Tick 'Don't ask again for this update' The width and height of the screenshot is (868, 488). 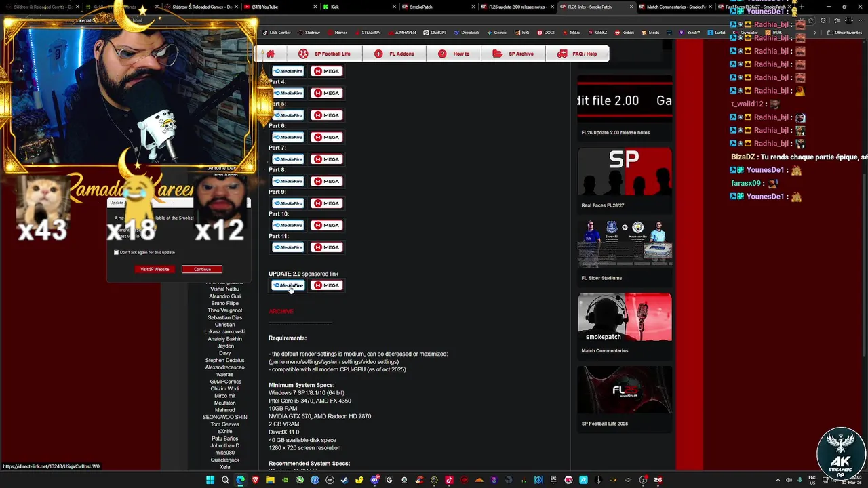[x=117, y=252]
